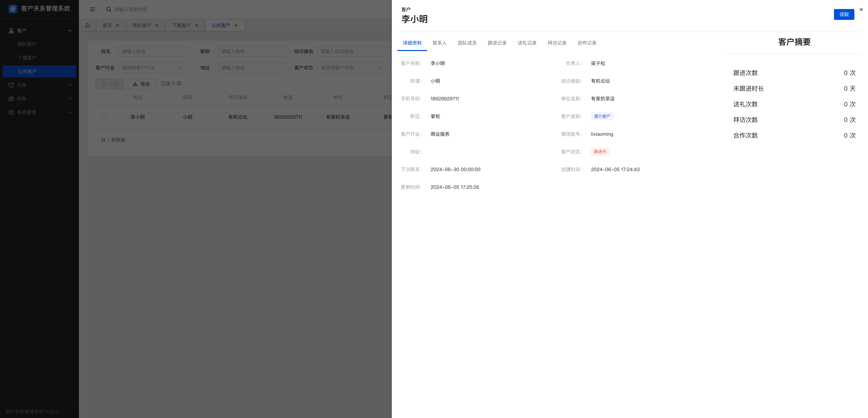Click the 潜力客户 category tag
The height and width of the screenshot is (418, 868).
coord(602,116)
